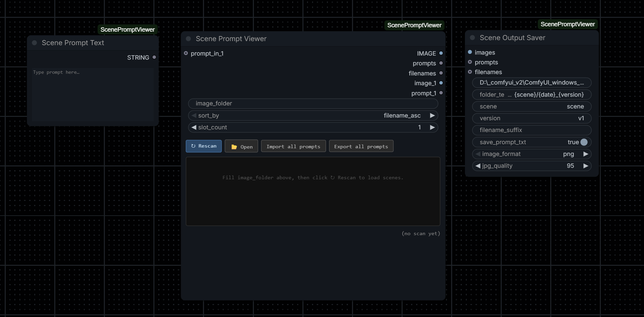Open the image_format png combo

532,154
